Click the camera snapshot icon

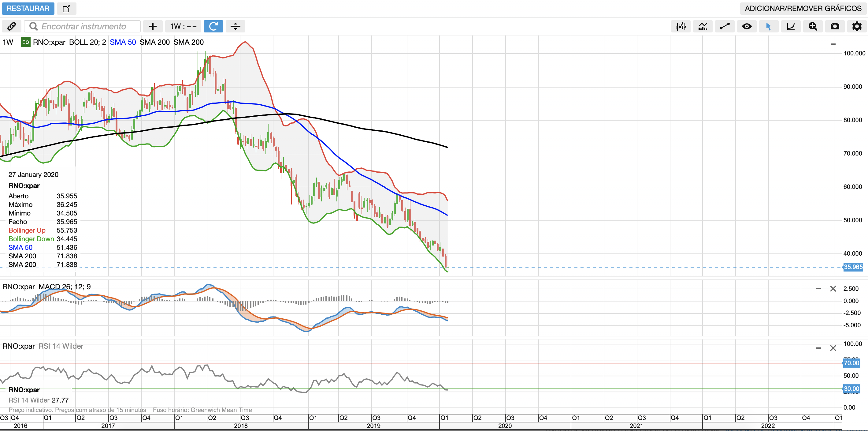coord(835,26)
